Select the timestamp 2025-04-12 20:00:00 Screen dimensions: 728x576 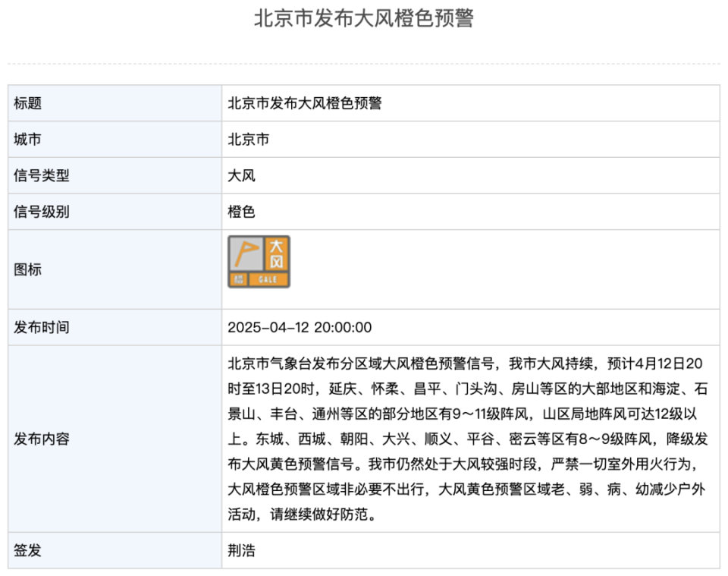pos(299,327)
